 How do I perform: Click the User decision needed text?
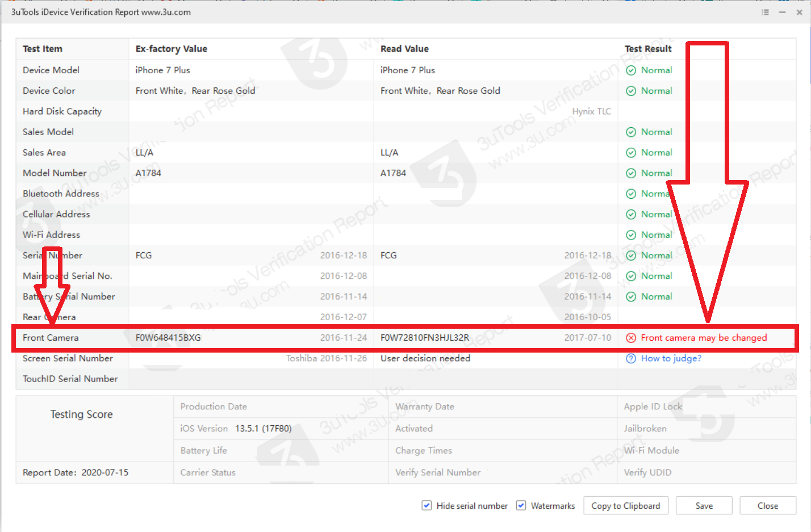point(425,358)
